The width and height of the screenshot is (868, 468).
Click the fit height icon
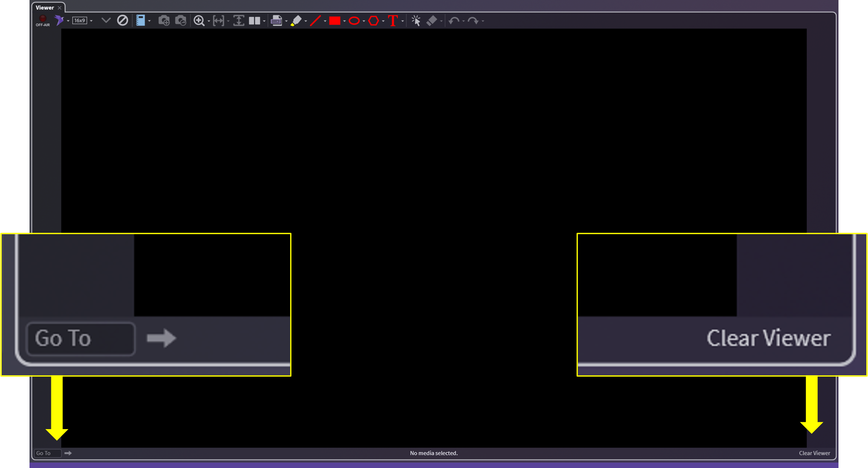[x=238, y=20]
